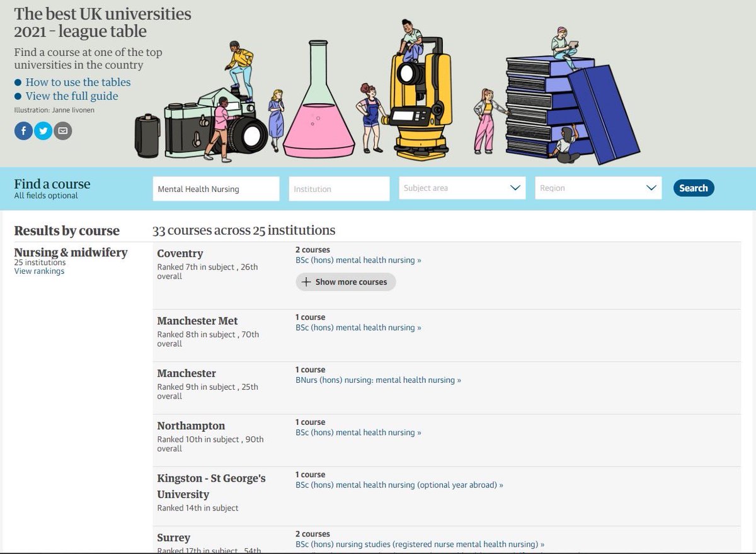Click 'Ranked 8th in subject, 70th overall' text
Viewport: 756px width, 554px height.
tap(208, 339)
